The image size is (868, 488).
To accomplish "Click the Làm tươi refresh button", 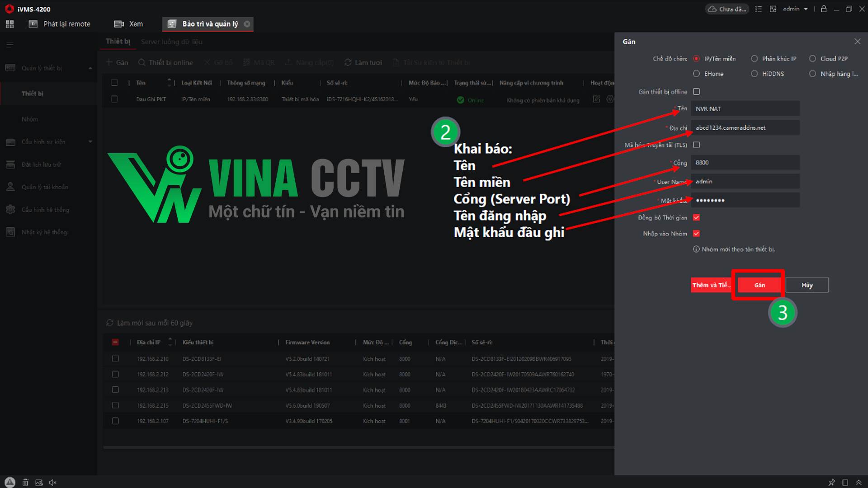I will (363, 62).
